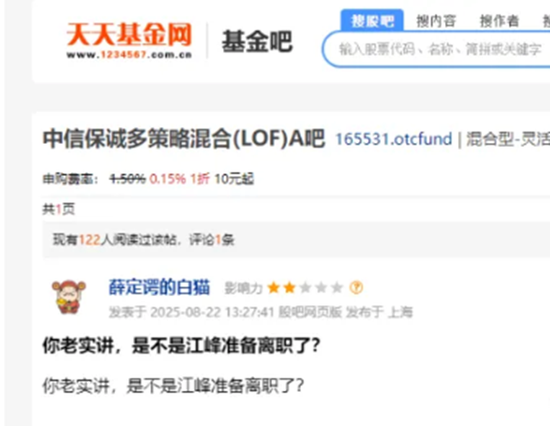
Task: Click the last gray influence star
Action: 337,288
